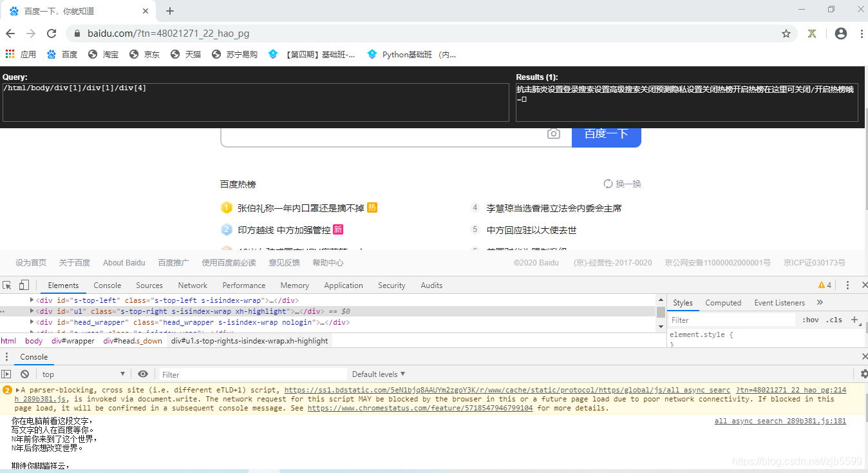Screen dimensions: 868x473
Task: Open the 【第四期】基础班 bookmark
Action: coord(312,55)
